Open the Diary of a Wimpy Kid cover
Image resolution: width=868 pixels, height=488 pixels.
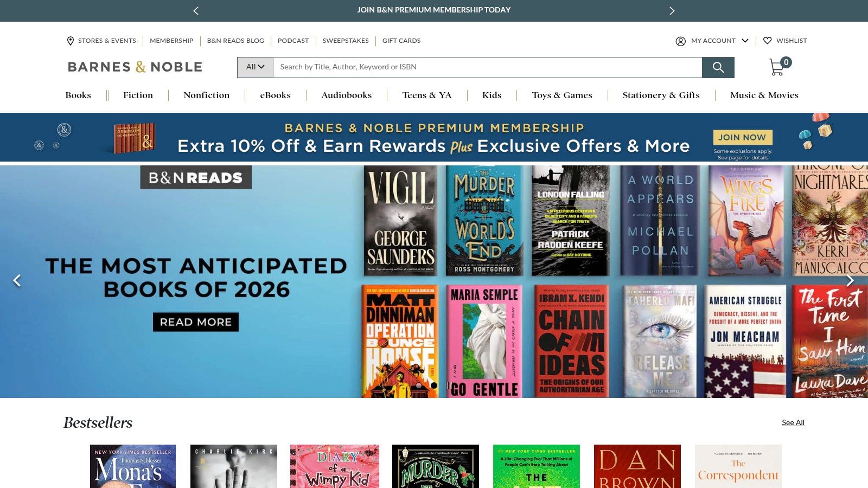(335, 466)
